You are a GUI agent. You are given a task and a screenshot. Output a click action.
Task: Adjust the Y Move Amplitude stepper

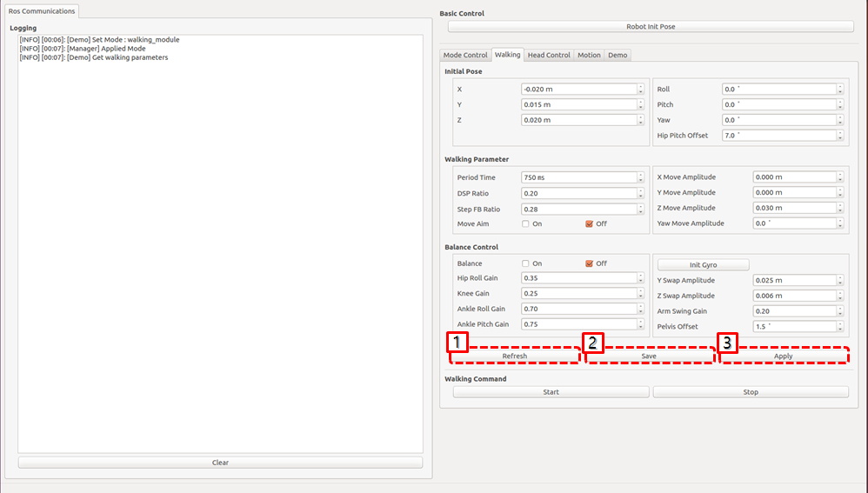pyautogui.click(x=840, y=192)
